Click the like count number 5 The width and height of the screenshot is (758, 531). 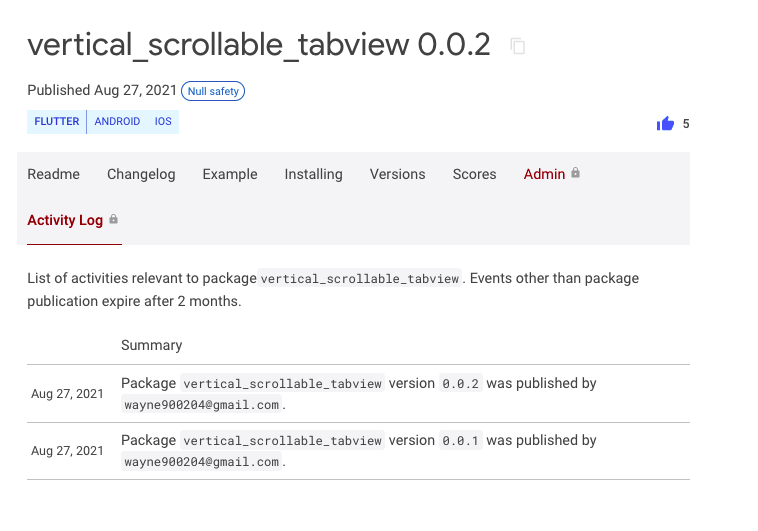coord(686,124)
